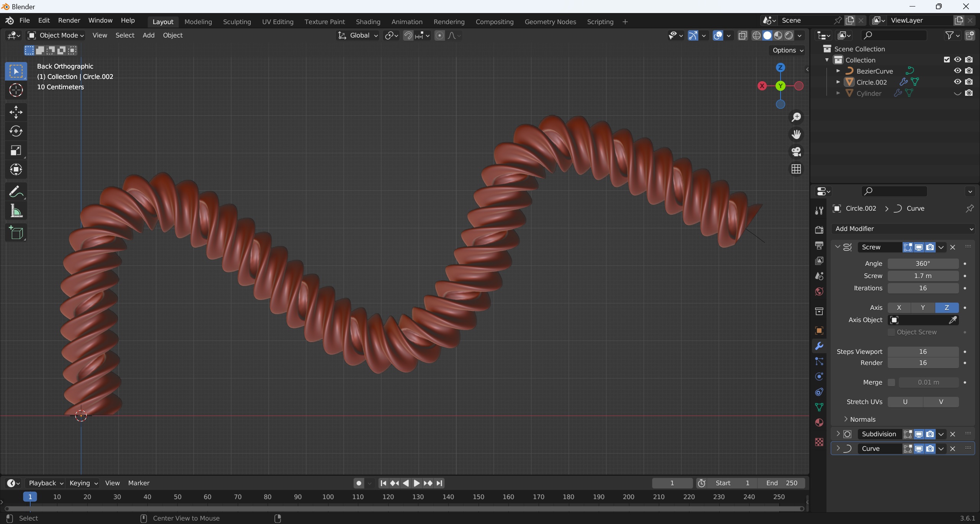
Task: Switch to rendered viewport shading
Action: tap(789, 36)
